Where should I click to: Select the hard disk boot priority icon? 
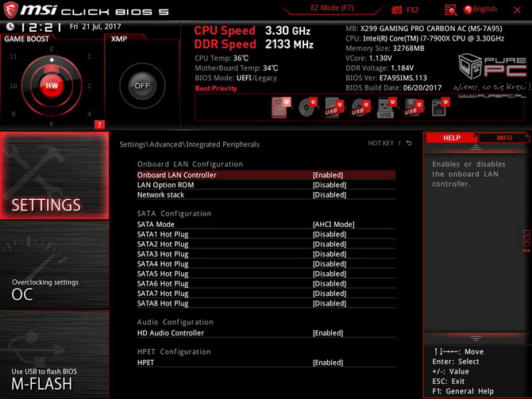coord(280,107)
